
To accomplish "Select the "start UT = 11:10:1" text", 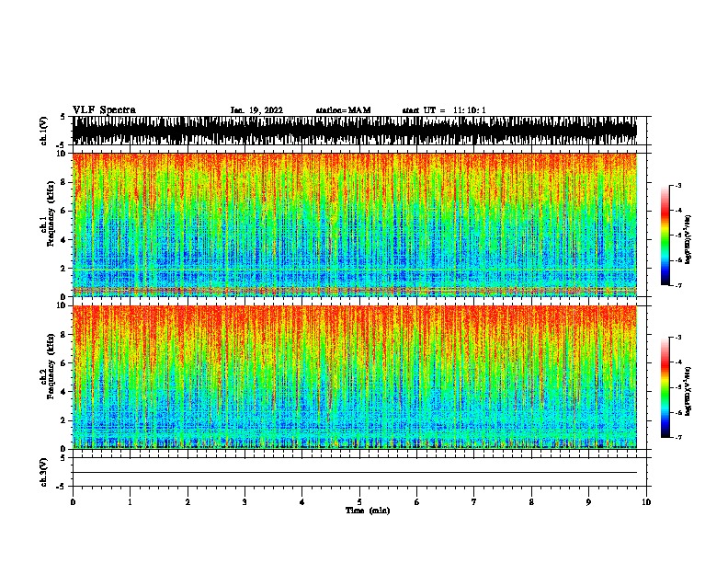I will click(x=444, y=110).
